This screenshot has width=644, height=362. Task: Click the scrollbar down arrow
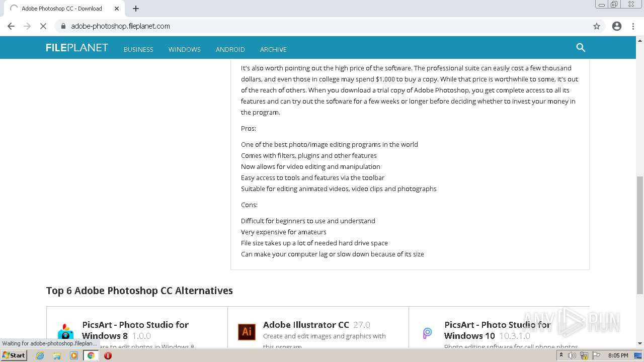pos(640,344)
